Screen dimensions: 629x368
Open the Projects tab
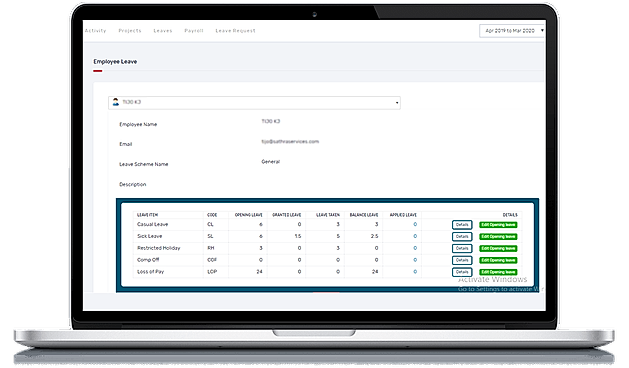click(130, 30)
